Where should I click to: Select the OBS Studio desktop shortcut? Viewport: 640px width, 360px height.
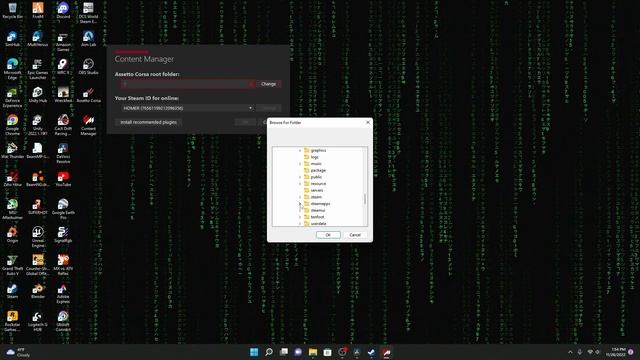point(88,67)
